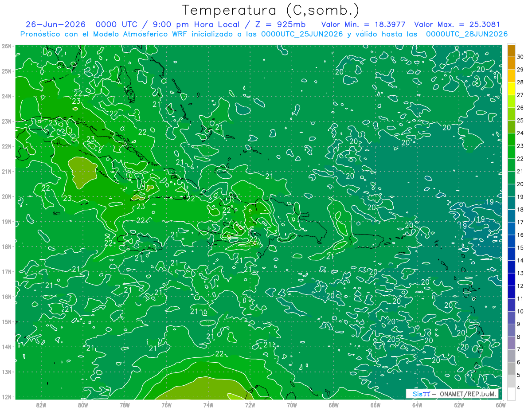The height and width of the screenshot is (411, 532).
Task: Click the "14N" latitude axis label
Action: (7, 347)
